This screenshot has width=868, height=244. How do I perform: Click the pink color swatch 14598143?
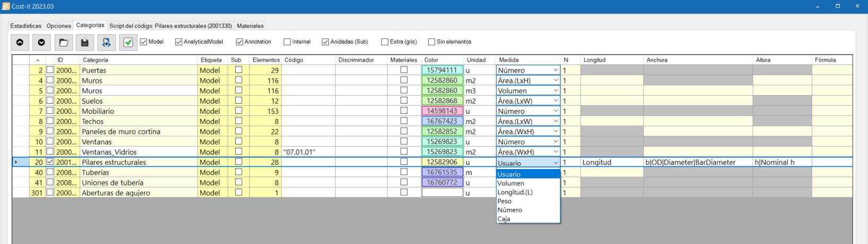point(442,111)
